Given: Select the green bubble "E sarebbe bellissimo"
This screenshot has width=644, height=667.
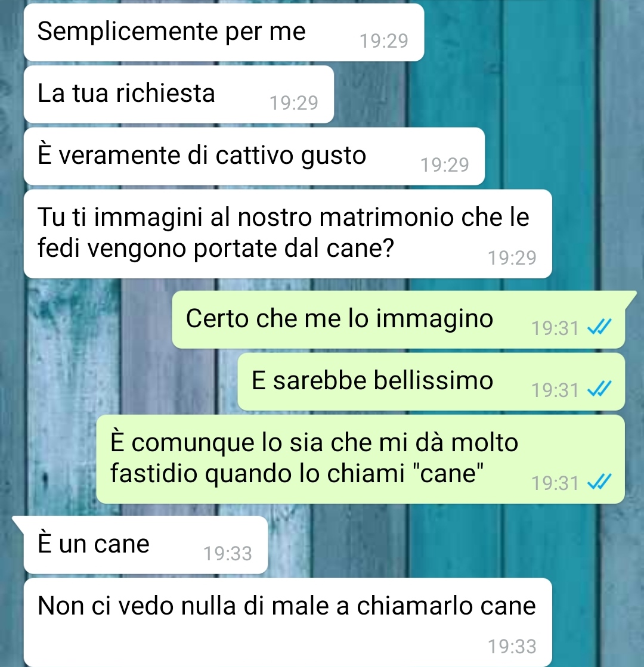Looking at the screenshot, I should tap(431, 381).
